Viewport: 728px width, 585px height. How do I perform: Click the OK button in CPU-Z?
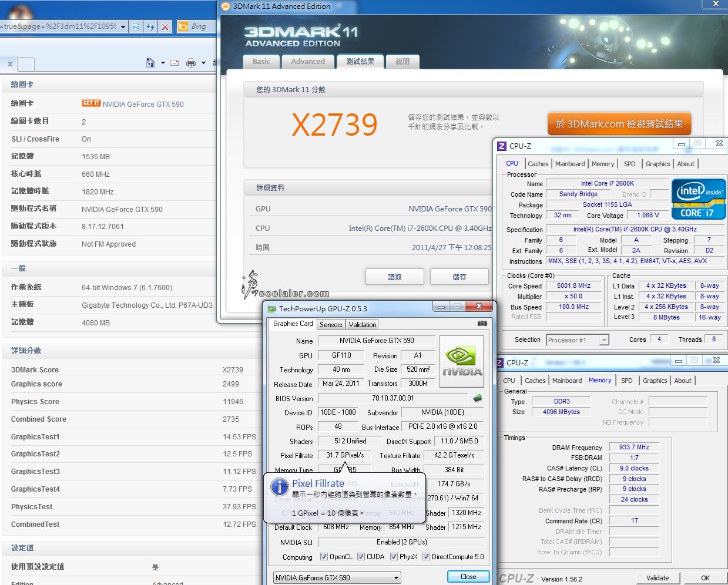point(705,578)
